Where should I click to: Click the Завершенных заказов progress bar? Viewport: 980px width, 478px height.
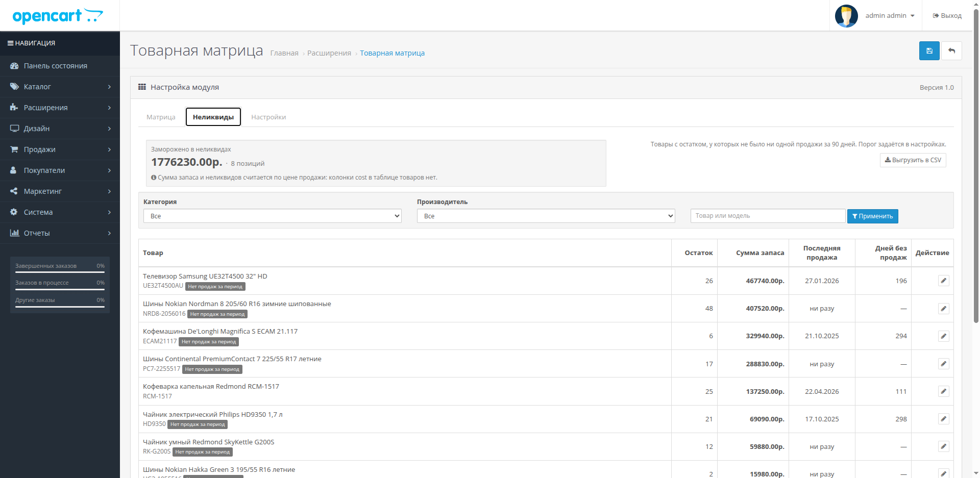click(60, 273)
